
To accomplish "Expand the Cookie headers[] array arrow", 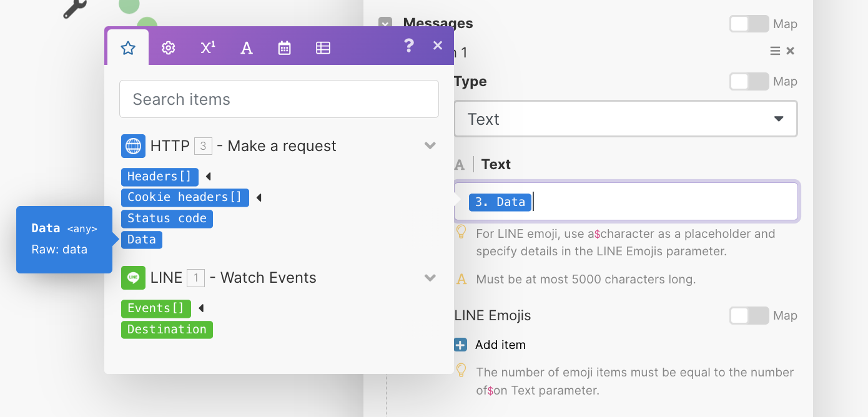I will [259, 197].
